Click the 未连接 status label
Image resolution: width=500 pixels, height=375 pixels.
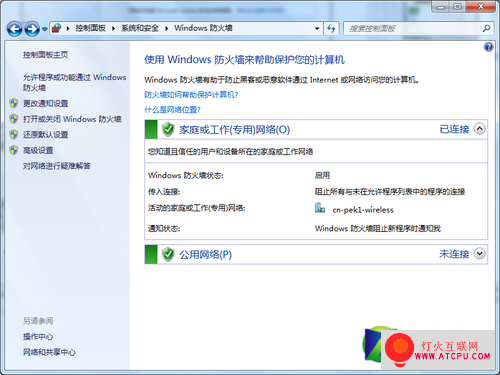454,254
